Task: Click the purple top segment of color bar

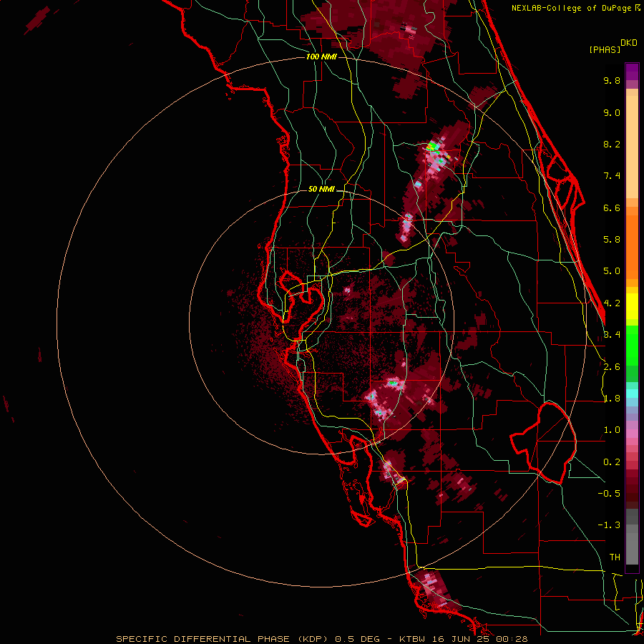Action: (x=632, y=72)
